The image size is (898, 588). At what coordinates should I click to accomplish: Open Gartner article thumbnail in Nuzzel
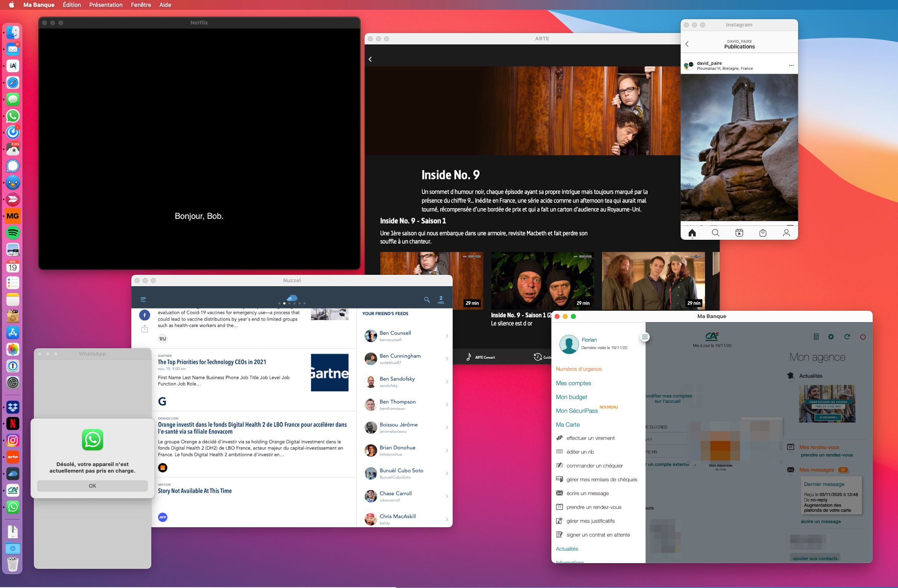(330, 373)
